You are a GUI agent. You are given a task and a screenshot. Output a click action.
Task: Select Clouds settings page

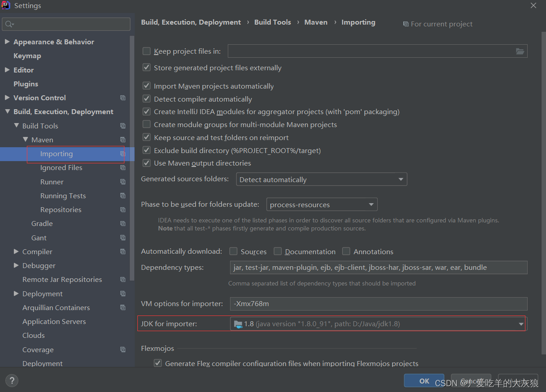point(34,335)
